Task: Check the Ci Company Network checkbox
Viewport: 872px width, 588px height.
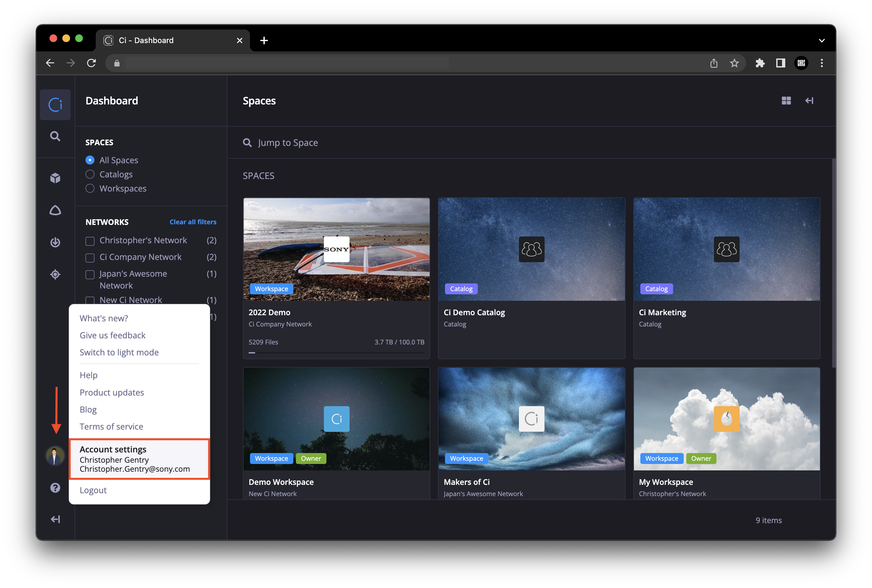Action: coord(90,258)
